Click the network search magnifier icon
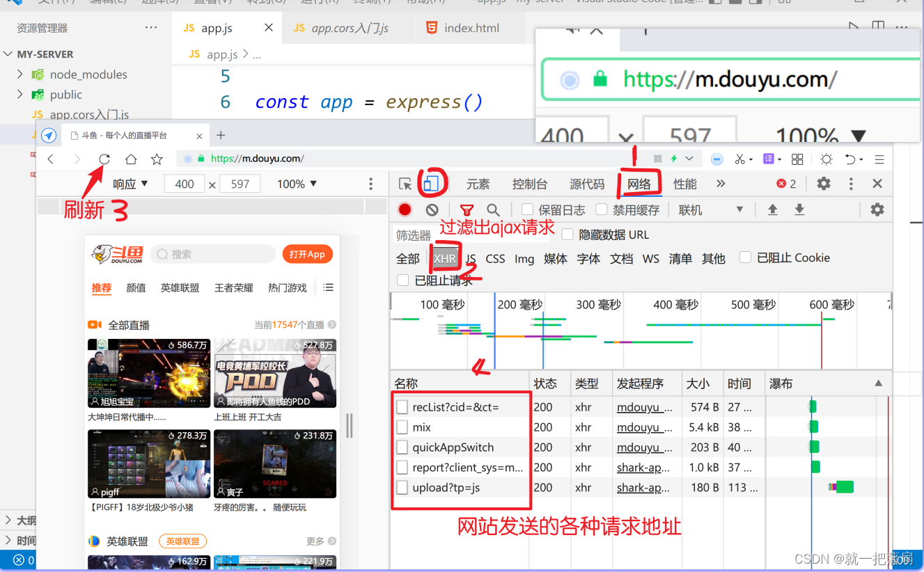924x572 pixels. pyautogui.click(x=493, y=209)
